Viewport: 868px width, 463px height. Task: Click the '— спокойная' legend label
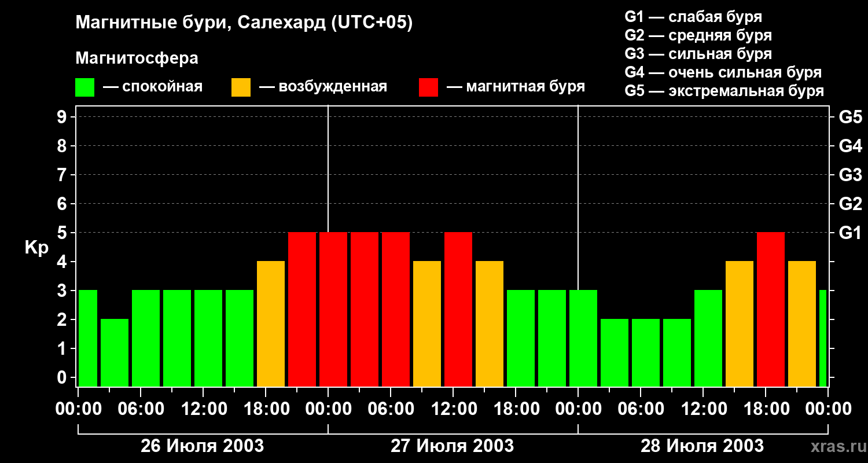coord(153,87)
